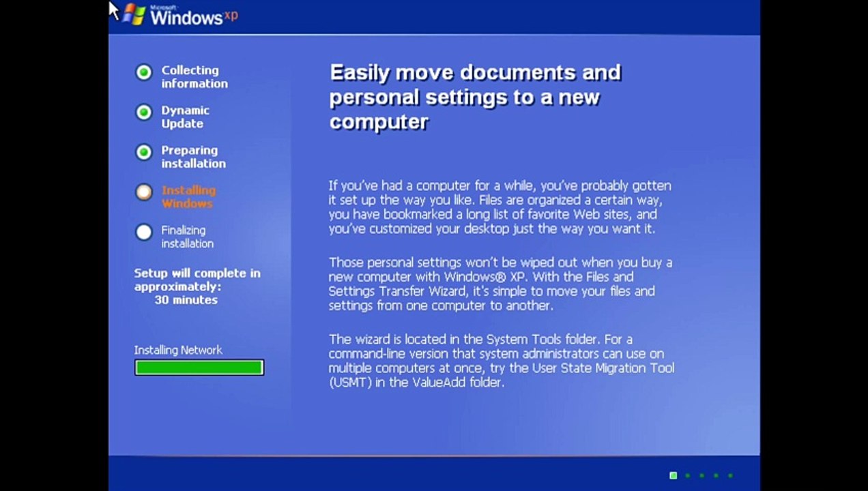Click the paragraph starting "If you've had a computer"
Image resolution: width=868 pixels, height=491 pixels.
[500, 207]
